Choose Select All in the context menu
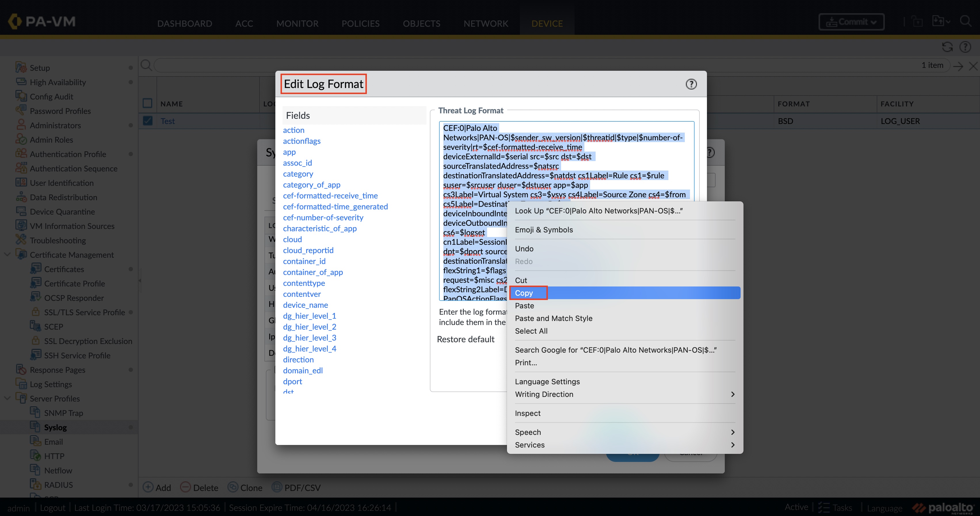This screenshot has height=516, width=980. tap(531, 331)
